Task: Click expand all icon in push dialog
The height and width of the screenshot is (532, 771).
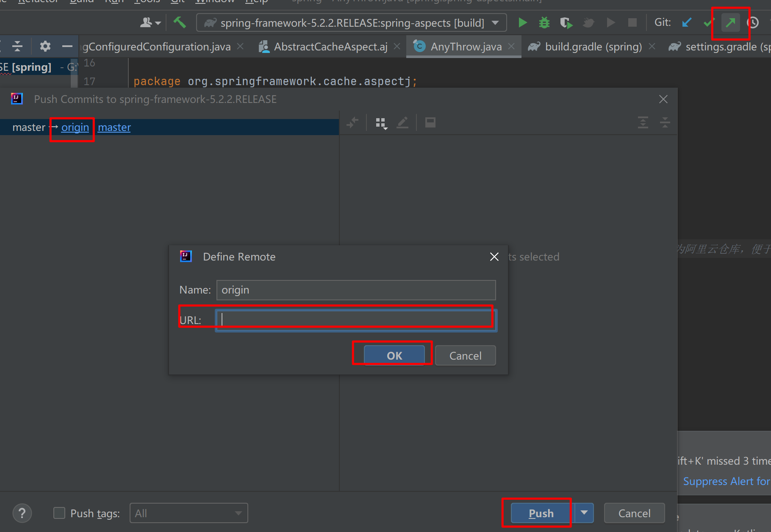Action: click(643, 123)
